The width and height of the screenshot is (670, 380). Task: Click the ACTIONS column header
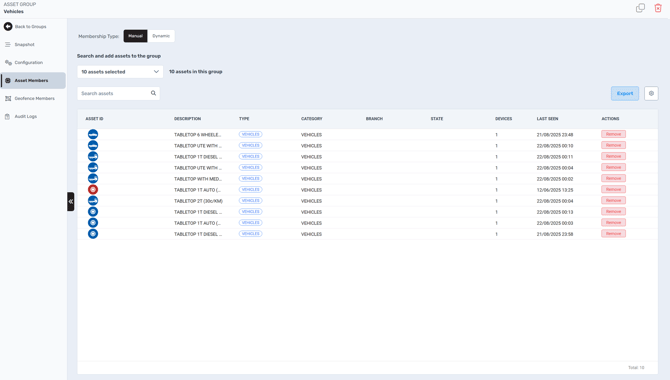(x=610, y=119)
